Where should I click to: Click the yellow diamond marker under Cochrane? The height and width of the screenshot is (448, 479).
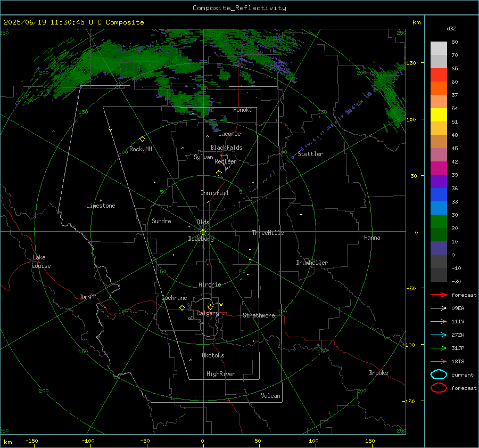[x=183, y=308]
